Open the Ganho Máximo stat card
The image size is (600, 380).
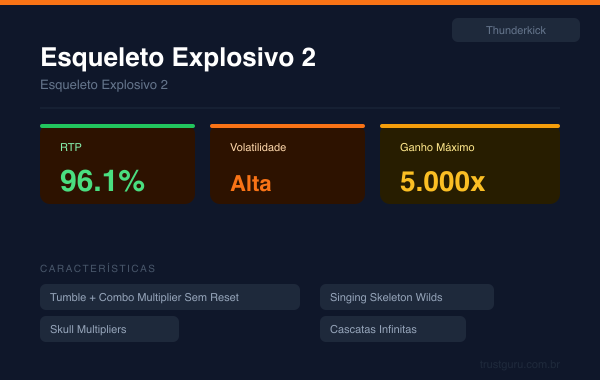[470, 164]
